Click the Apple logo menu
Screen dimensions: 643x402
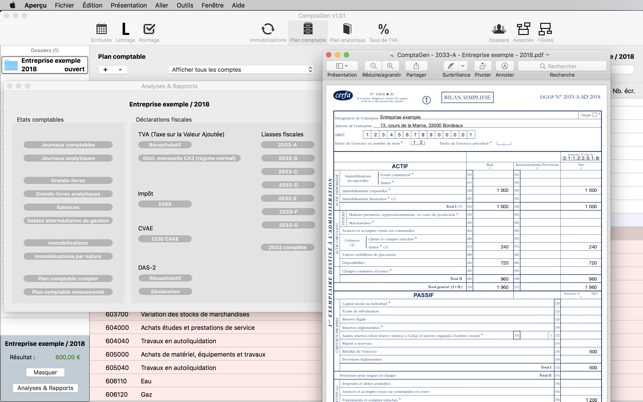[12, 5]
